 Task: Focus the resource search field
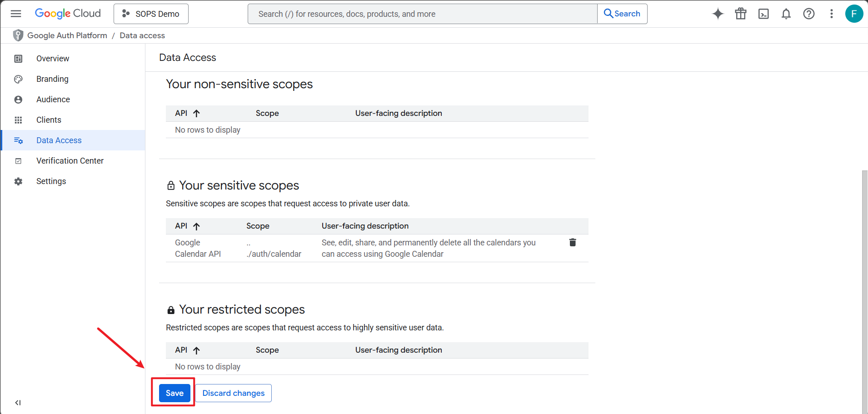pos(422,14)
